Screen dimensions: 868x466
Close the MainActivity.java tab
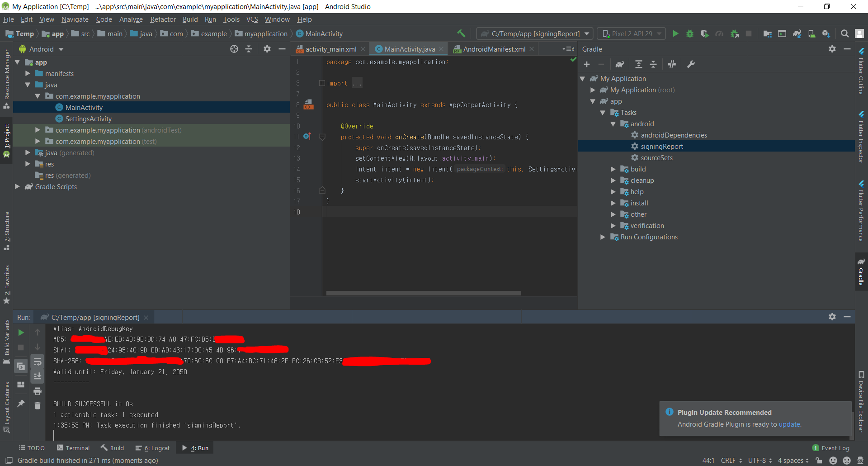pyautogui.click(x=441, y=49)
